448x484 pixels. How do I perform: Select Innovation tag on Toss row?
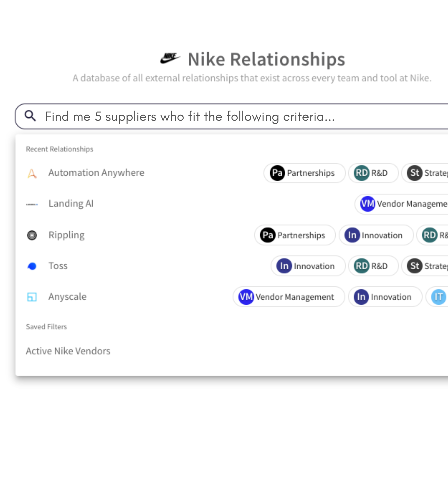(x=308, y=266)
